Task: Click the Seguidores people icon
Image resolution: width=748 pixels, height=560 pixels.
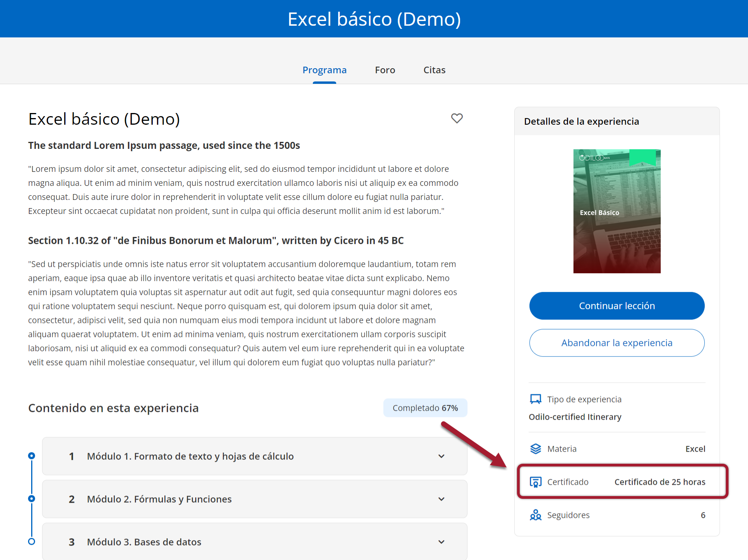Action: coord(536,515)
